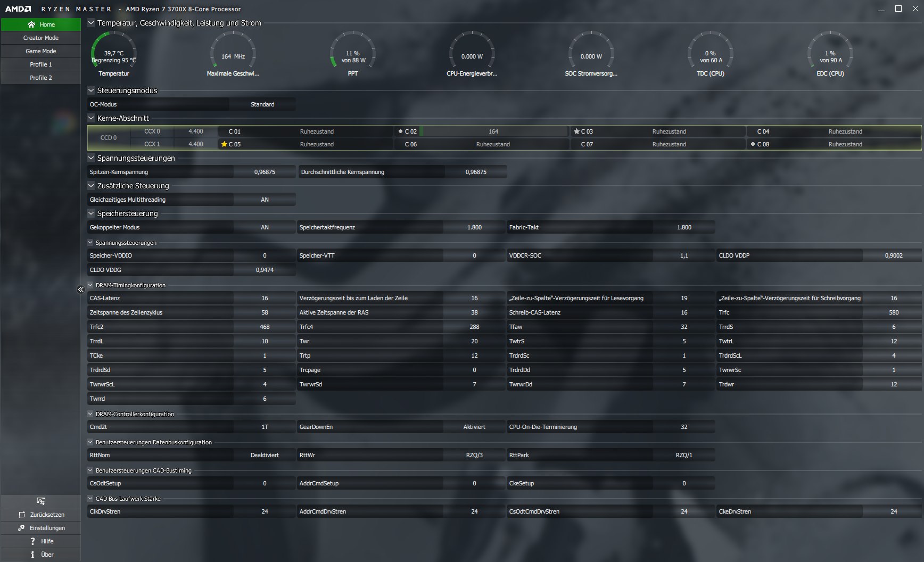Image resolution: width=924 pixels, height=562 pixels.
Task: Click the gold star on core C 05
Action: pyautogui.click(x=224, y=144)
